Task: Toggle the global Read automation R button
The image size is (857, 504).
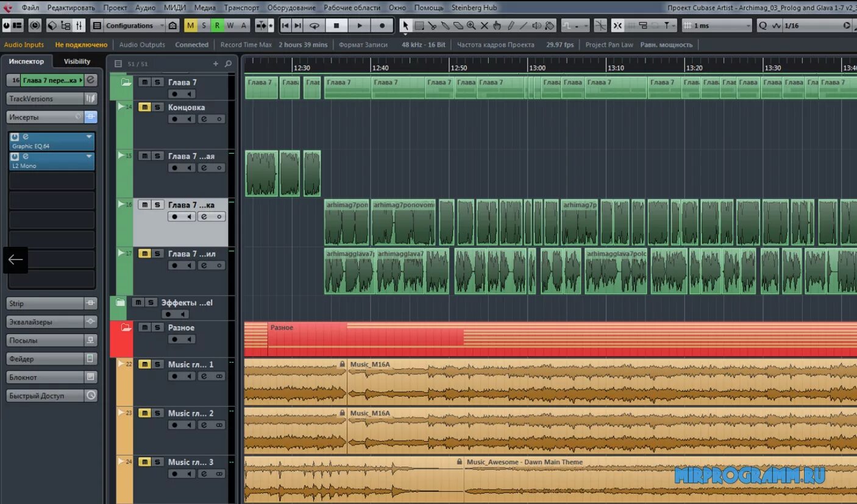Action: tap(217, 26)
